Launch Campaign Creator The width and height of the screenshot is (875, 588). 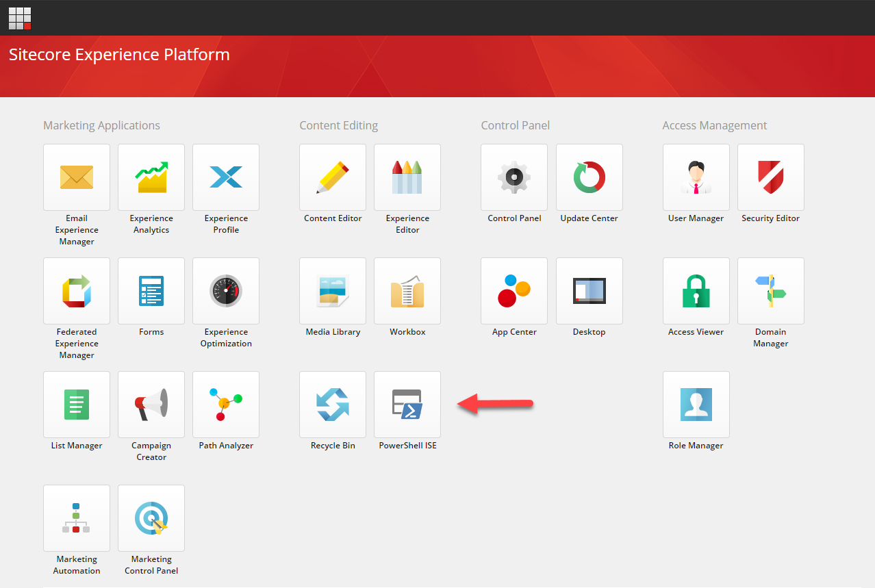pos(151,405)
